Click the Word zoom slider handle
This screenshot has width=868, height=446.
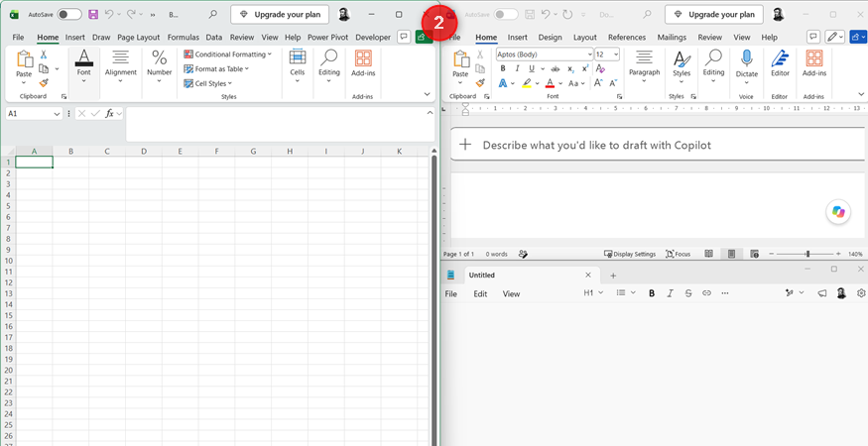[x=807, y=254]
